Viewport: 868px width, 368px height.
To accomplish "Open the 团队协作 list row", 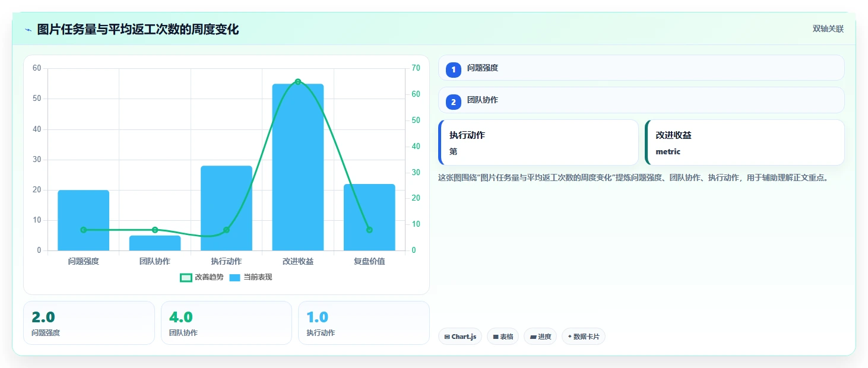I will (x=641, y=100).
